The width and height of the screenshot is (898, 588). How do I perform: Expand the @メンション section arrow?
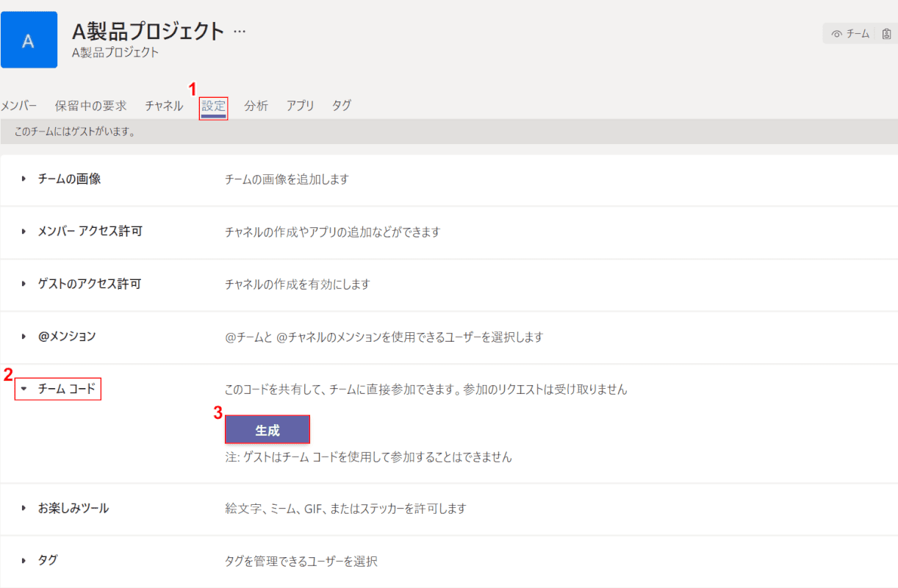click(24, 337)
